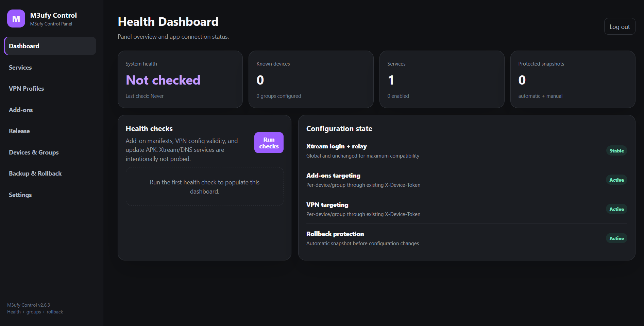Viewport: 644px width, 326px height.
Task: Click the 'Configuration state' heading
Action: tap(339, 129)
